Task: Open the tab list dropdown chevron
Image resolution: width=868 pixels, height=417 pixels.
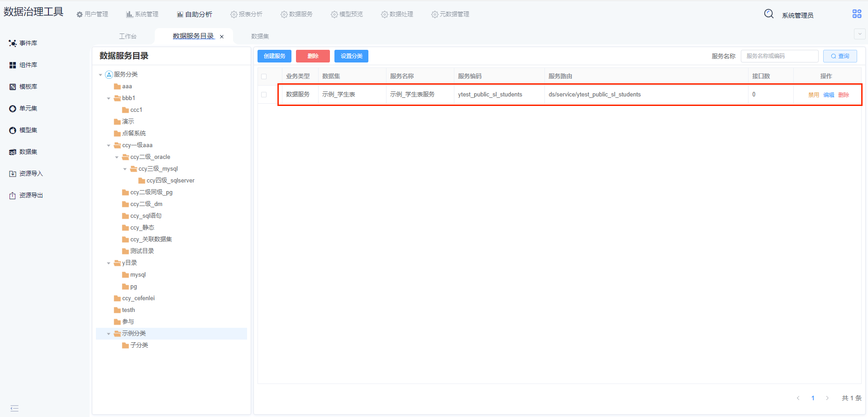Action: pos(859,34)
